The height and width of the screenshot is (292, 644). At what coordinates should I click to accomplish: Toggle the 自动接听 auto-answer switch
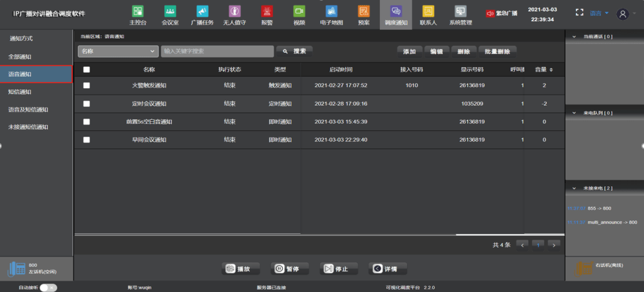48,287
